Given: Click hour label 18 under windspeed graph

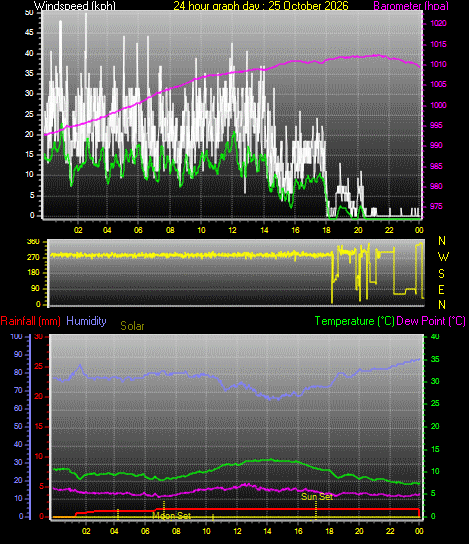Looking at the screenshot, I should pyautogui.click(x=326, y=230).
